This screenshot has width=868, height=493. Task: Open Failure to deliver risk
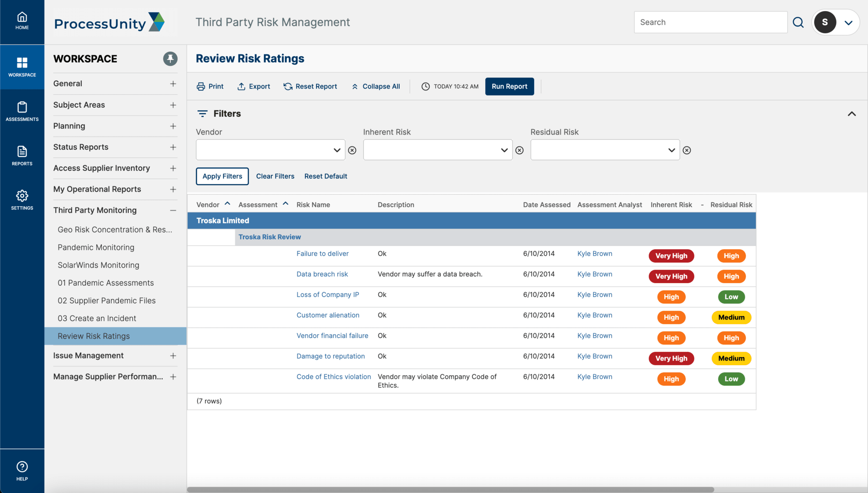point(323,254)
